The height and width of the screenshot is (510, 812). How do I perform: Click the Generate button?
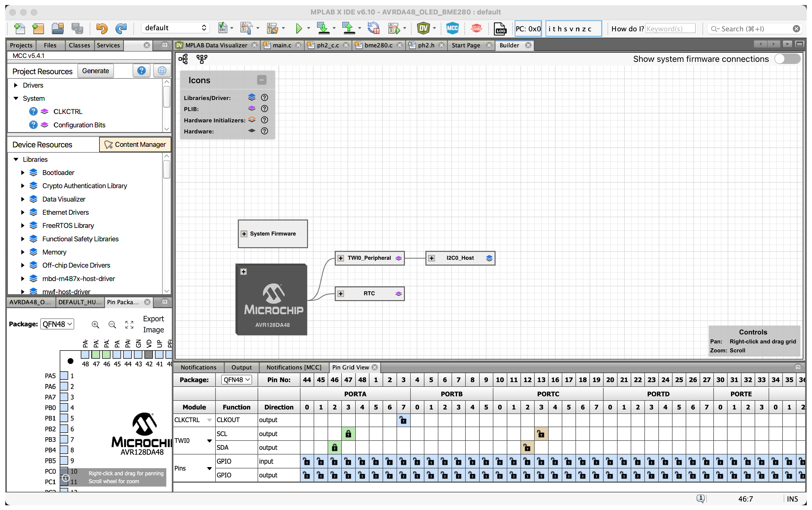coord(96,71)
